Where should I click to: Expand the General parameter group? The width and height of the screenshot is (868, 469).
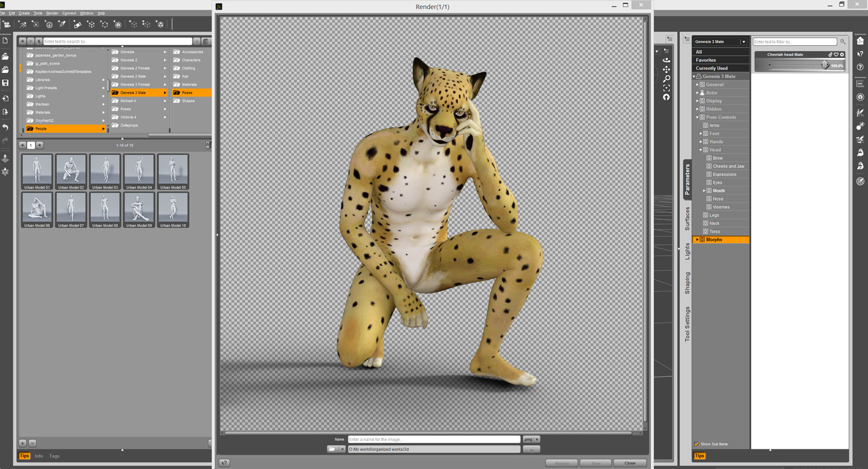[x=697, y=84]
